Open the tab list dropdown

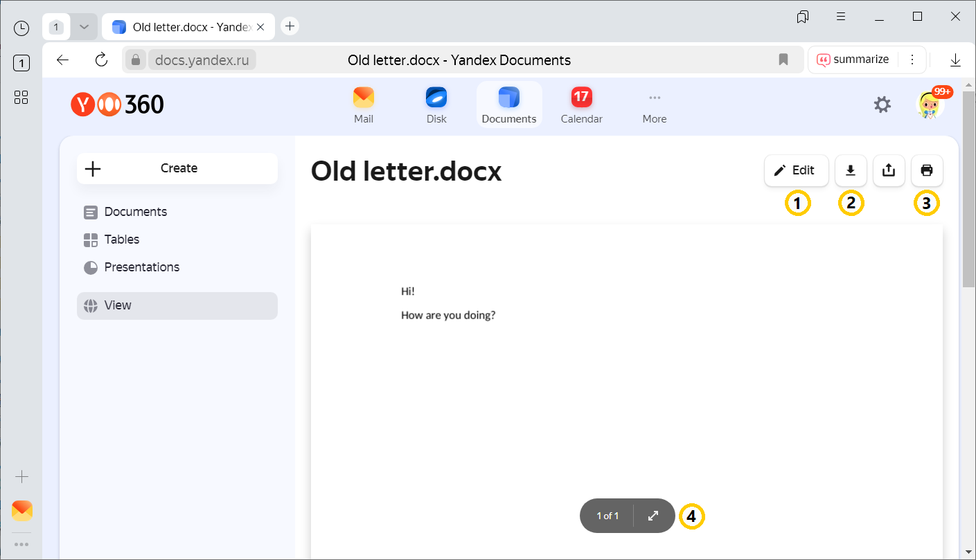84,26
